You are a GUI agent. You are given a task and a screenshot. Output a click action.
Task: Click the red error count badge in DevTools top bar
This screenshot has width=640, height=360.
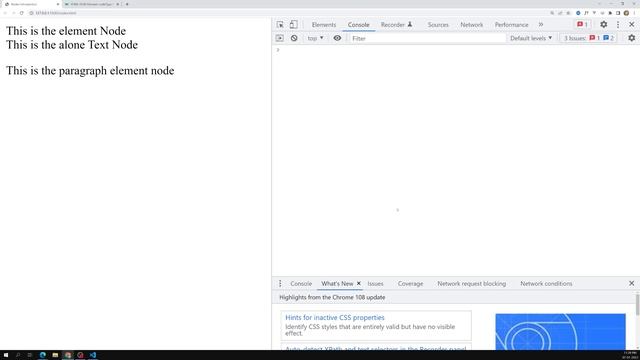point(582,24)
